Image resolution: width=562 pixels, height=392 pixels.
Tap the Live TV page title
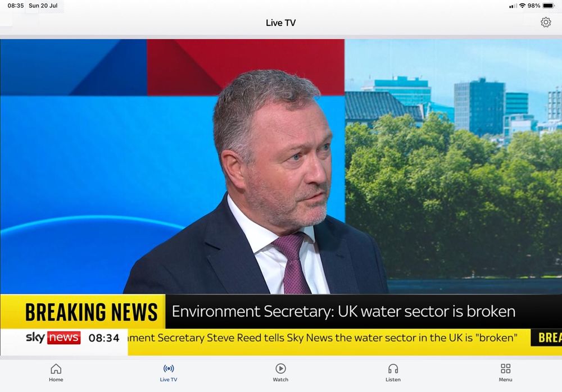click(280, 23)
